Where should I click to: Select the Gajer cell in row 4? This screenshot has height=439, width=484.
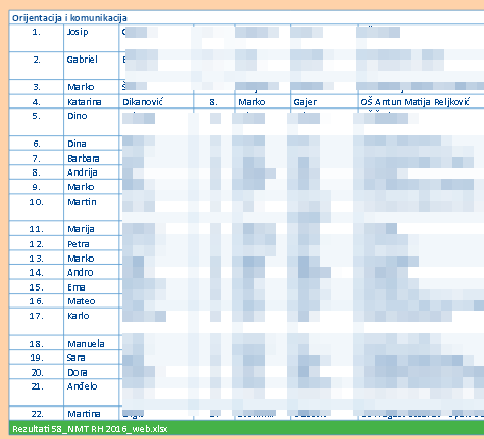point(324,101)
